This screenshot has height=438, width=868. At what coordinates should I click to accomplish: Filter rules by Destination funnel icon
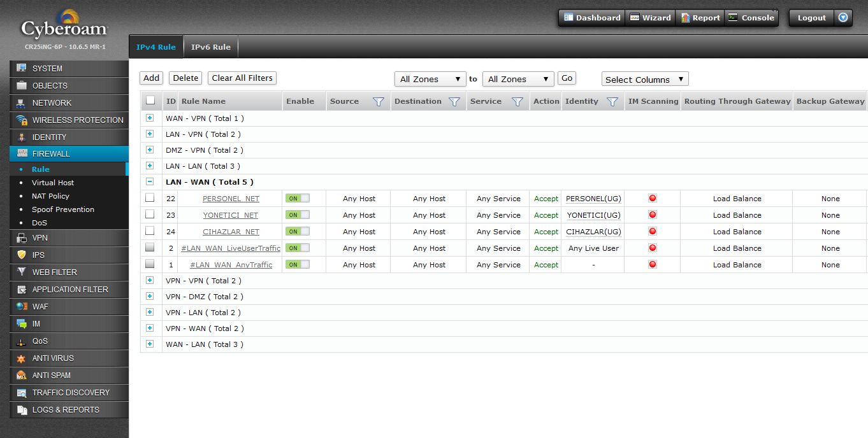pyautogui.click(x=454, y=101)
